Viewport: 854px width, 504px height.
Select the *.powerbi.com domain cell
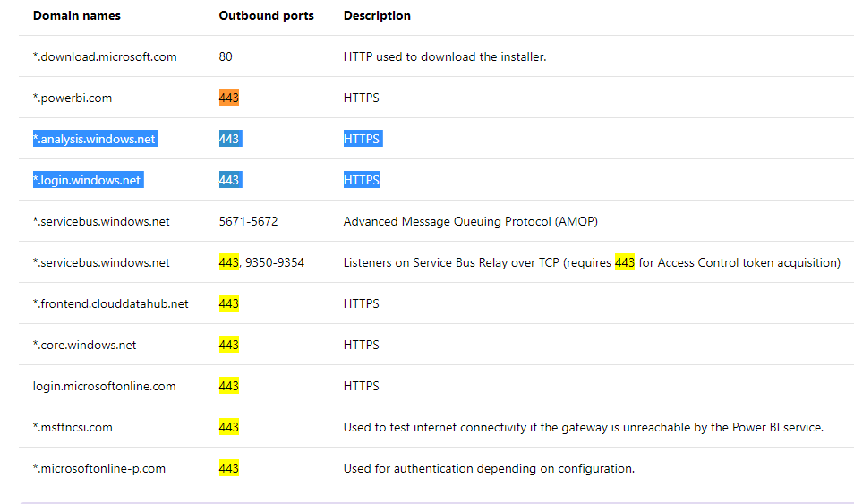click(73, 98)
